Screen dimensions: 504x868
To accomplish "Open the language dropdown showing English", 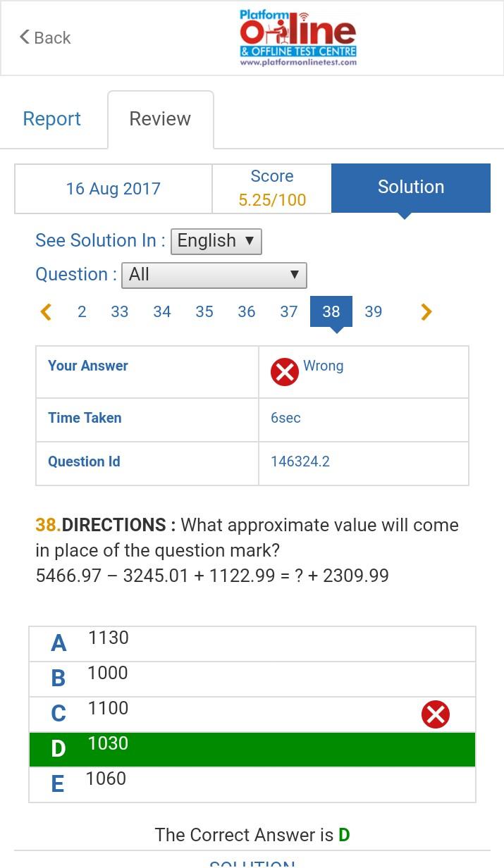I will coord(216,241).
